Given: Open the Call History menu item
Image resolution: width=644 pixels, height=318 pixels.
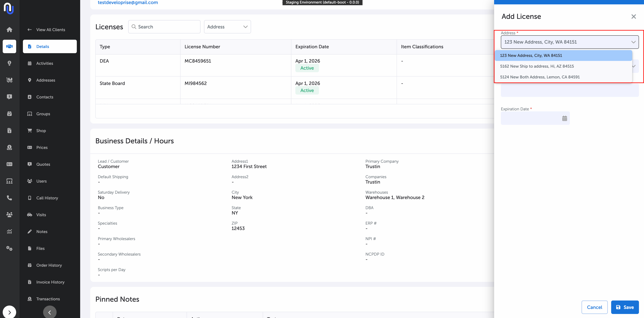Looking at the screenshot, I should [x=47, y=198].
